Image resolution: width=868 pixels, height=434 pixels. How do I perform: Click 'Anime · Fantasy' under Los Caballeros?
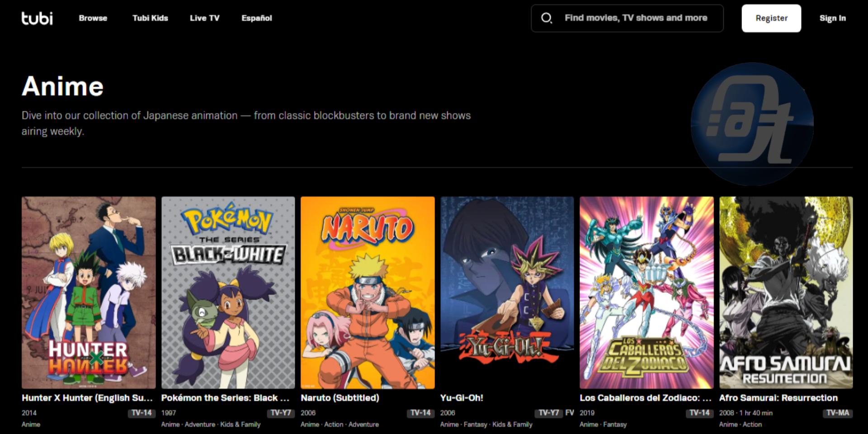point(603,425)
